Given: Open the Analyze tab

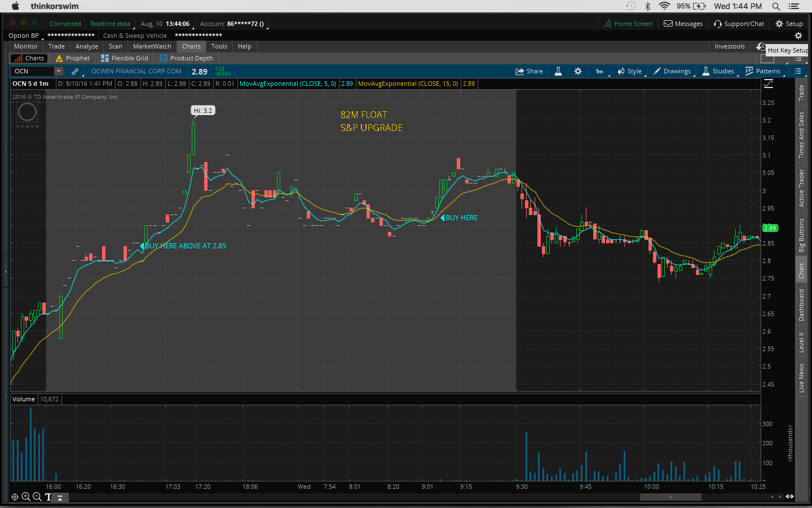Looking at the screenshot, I should 87,46.
